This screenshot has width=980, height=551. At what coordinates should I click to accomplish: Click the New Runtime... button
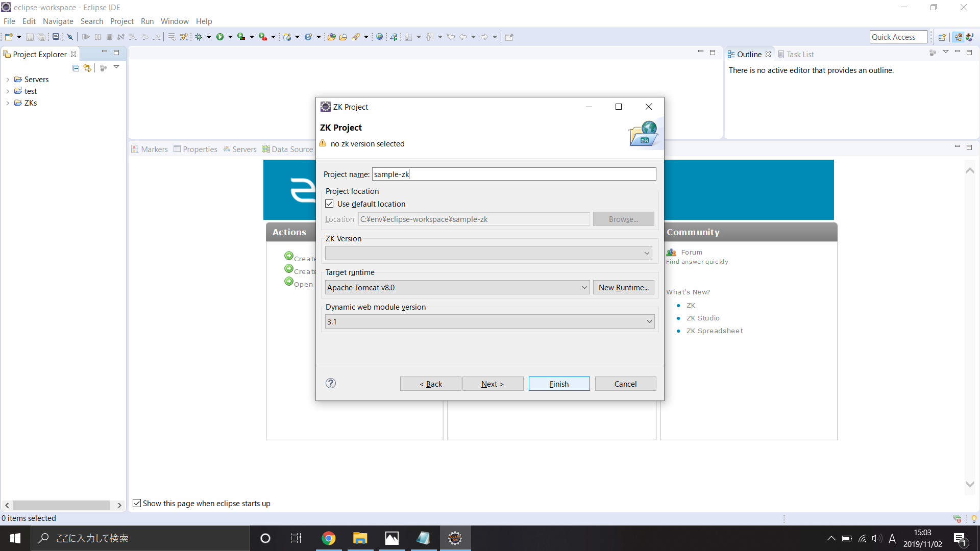[623, 287]
